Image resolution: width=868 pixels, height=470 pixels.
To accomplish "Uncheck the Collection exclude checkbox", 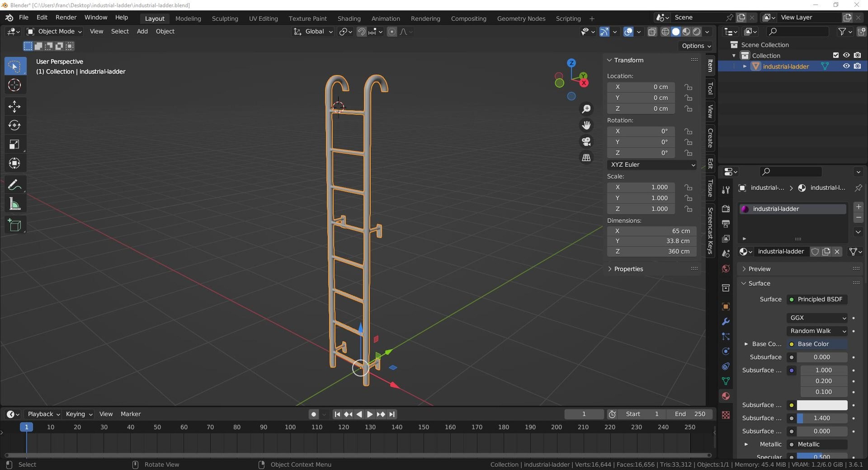I will pyautogui.click(x=836, y=55).
